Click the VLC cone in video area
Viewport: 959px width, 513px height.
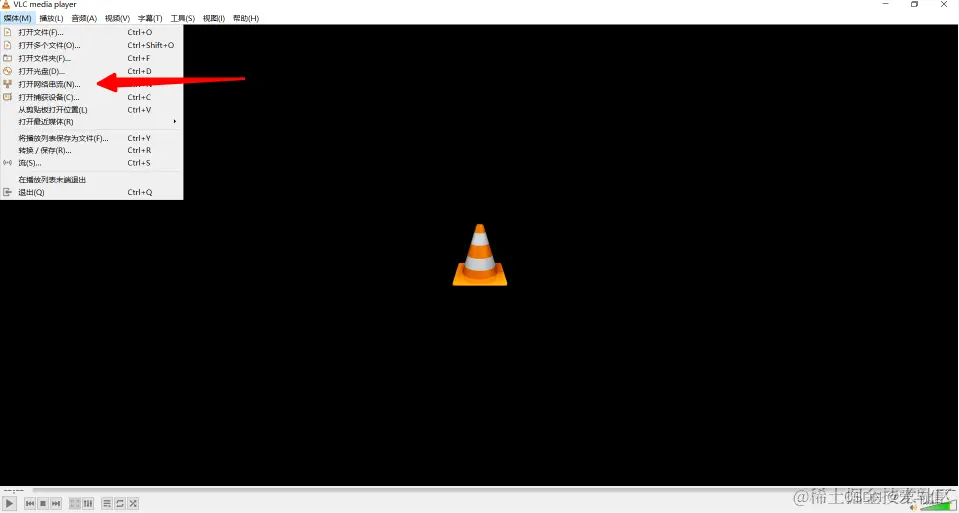click(480, 255)
